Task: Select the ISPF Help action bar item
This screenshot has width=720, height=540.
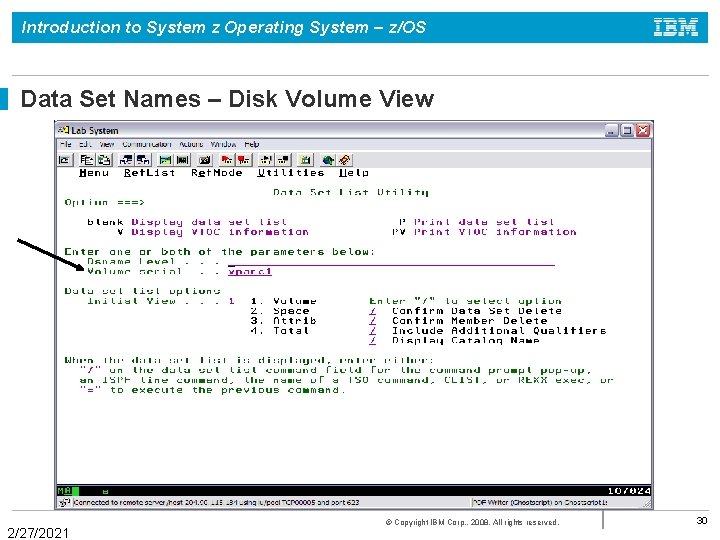Action: [x=354, y=173]
